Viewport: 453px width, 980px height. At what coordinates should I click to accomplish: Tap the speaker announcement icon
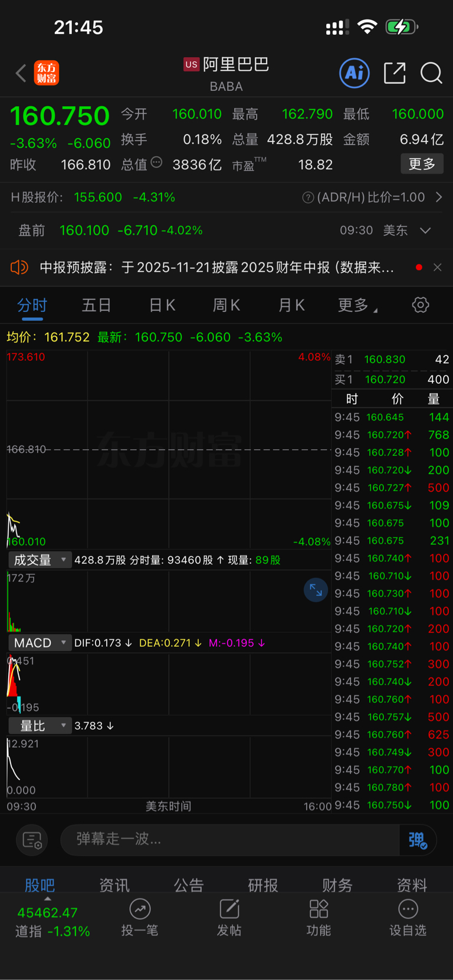pos(19,267)
